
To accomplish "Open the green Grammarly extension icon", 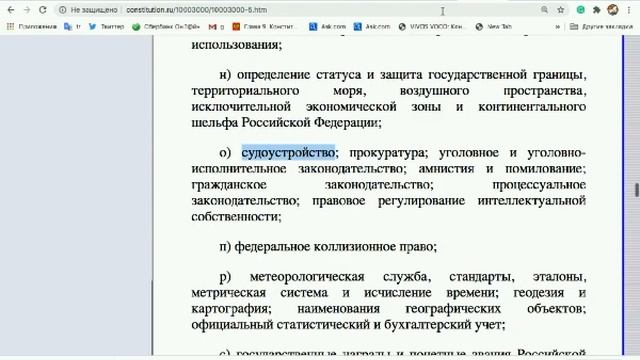I will coord(580,10).
